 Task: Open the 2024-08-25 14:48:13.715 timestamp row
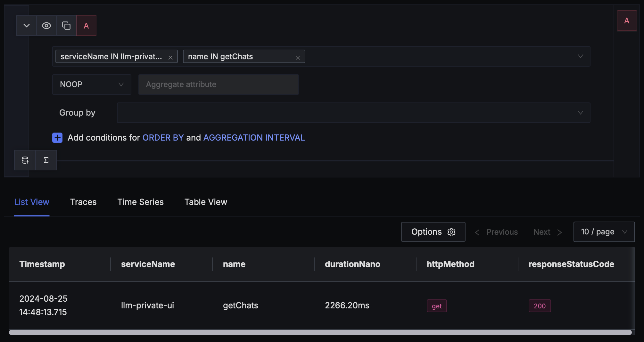[x=43, y=305]
